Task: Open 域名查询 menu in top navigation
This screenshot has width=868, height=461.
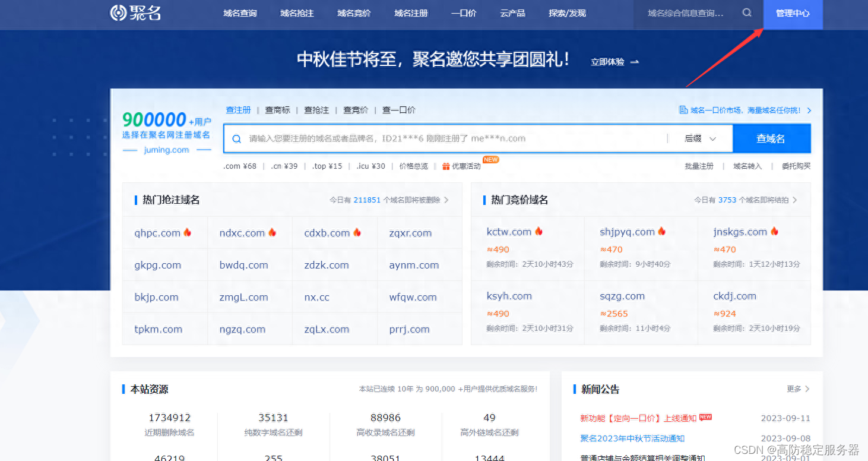Action: 240,13
